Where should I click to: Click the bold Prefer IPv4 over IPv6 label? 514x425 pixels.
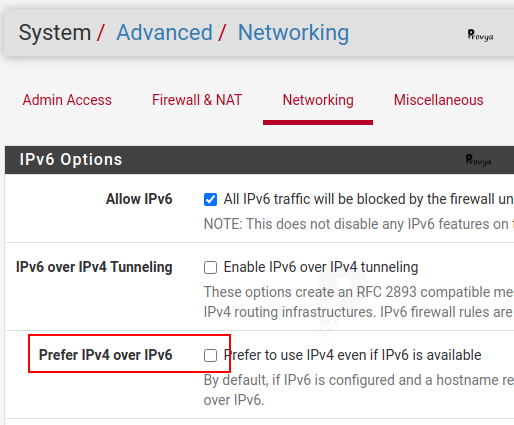pyautogui.click(x=105, y=355)
